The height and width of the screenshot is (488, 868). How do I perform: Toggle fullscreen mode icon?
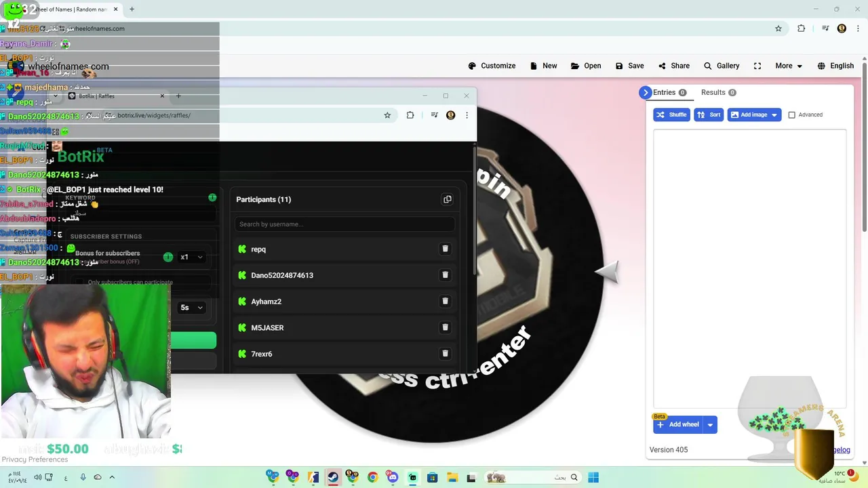pyautogui.click(x=757, y=66)
